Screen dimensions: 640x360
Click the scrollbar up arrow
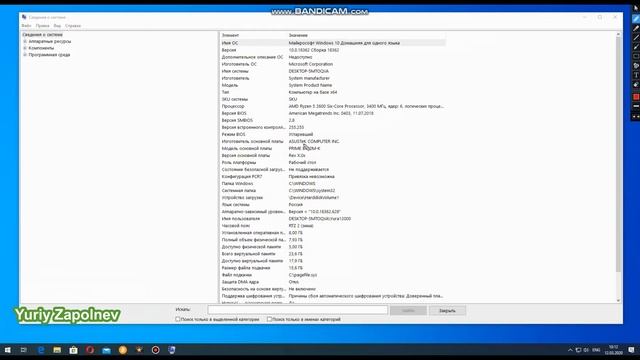point(618,35)
